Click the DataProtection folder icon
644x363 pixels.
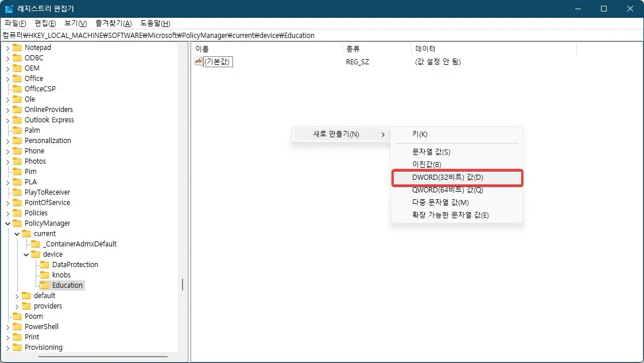(45, 264)
